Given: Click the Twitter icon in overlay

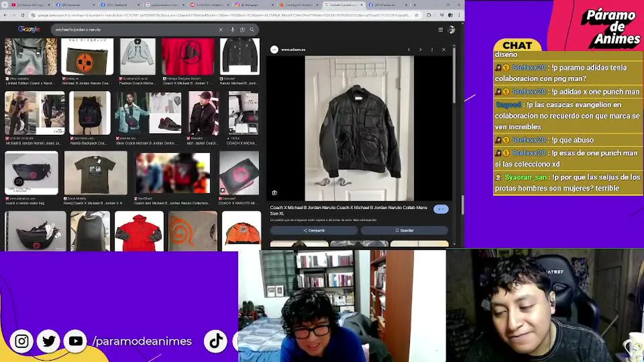Looking at the screenshot, I should (x=49, y=341).
